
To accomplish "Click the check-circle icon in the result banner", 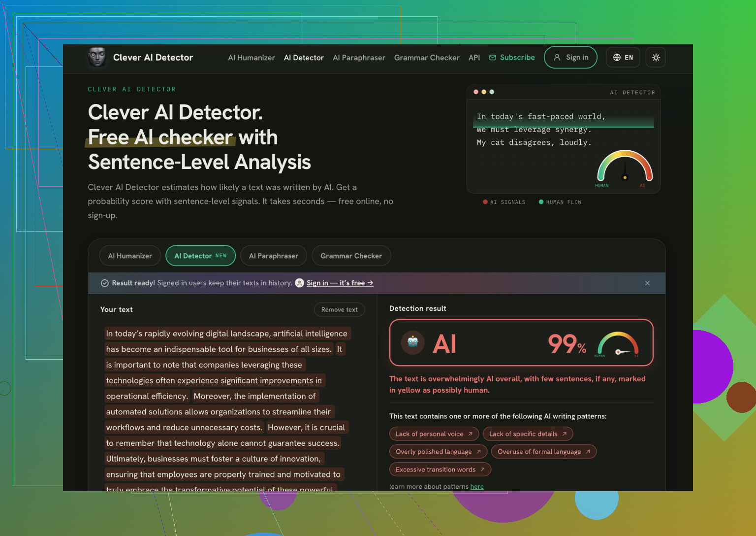I will pos(105,283).
